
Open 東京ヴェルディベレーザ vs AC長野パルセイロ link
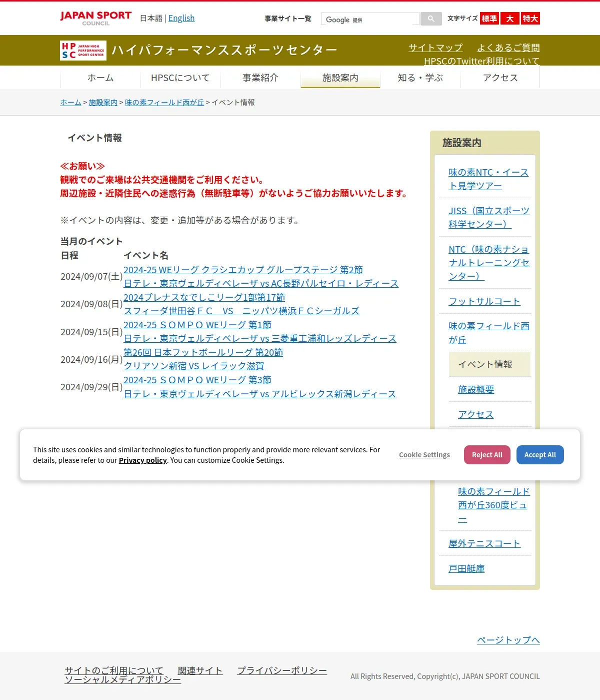(261, 283)
